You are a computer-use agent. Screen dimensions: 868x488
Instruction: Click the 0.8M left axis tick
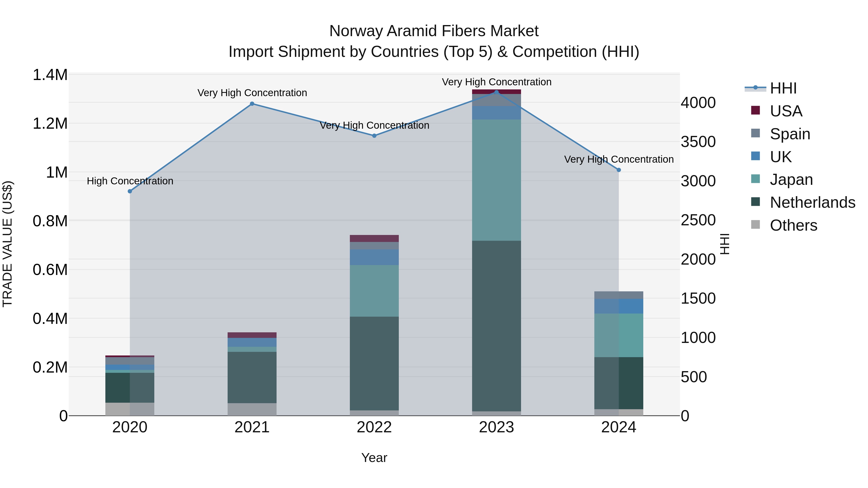point(50,221)
